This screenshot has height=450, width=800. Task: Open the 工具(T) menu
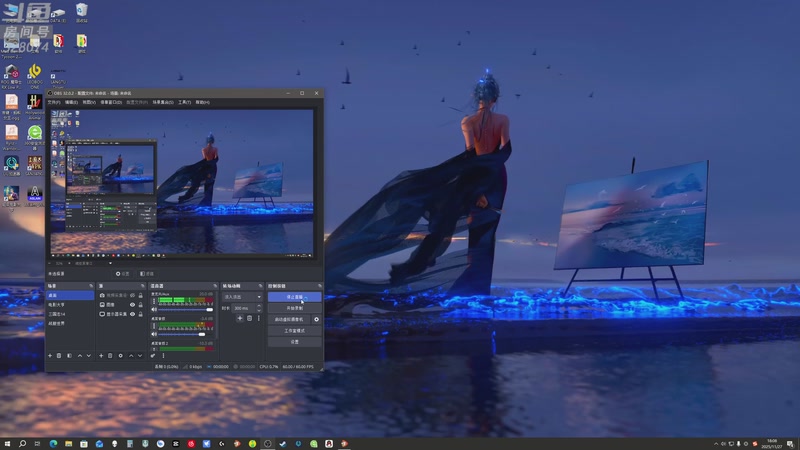coord(185,102)
